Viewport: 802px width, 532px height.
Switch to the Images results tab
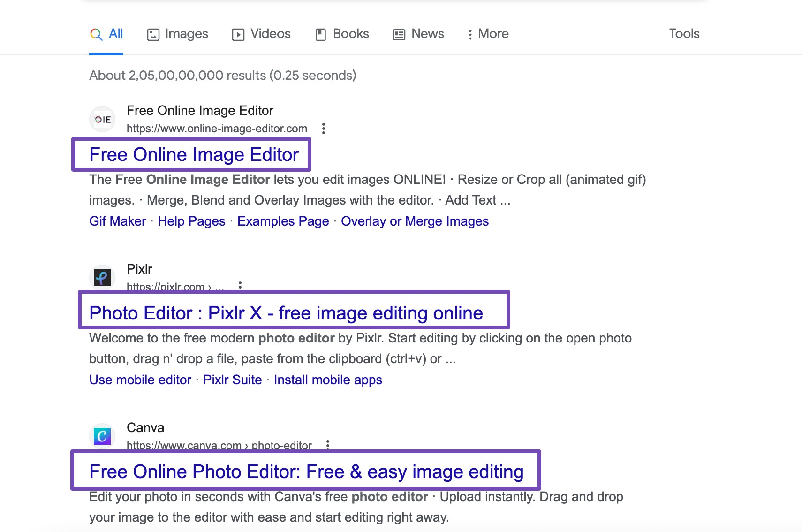177,34
